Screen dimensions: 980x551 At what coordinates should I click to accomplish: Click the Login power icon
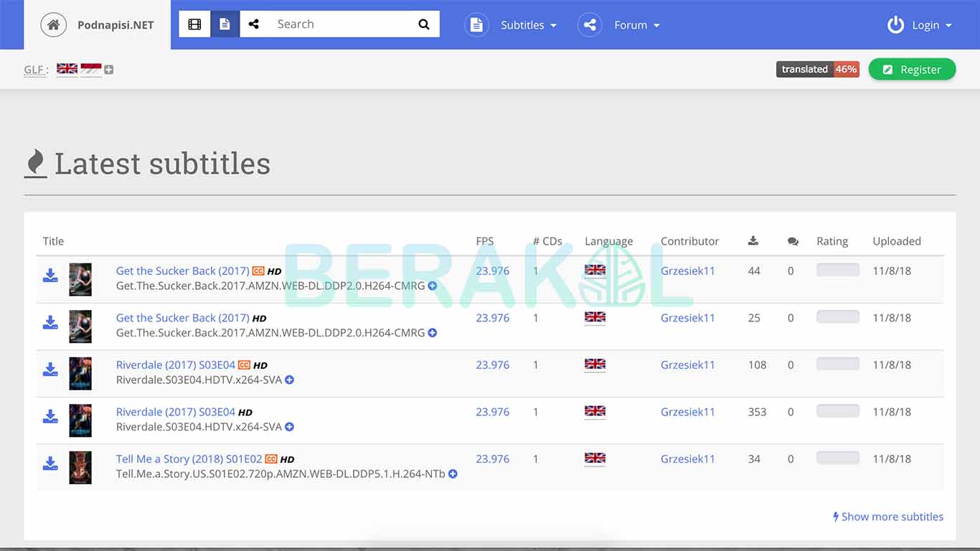point(895,25)
